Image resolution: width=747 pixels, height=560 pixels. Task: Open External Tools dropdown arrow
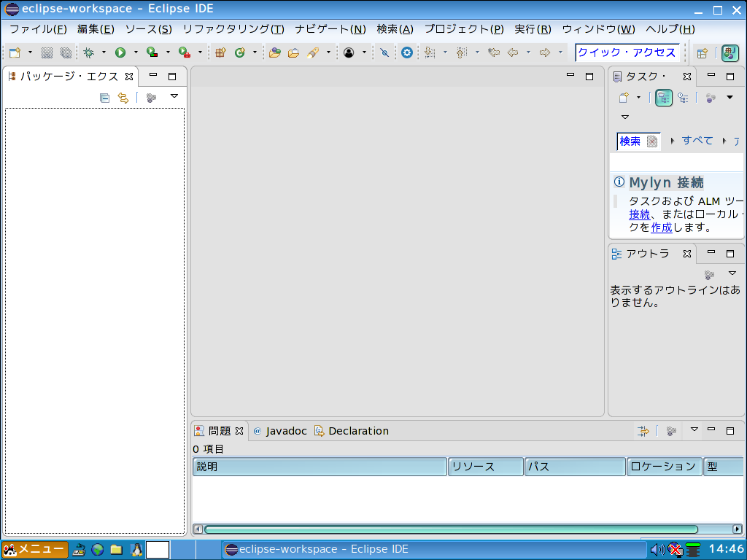click(x=200, y=52)
